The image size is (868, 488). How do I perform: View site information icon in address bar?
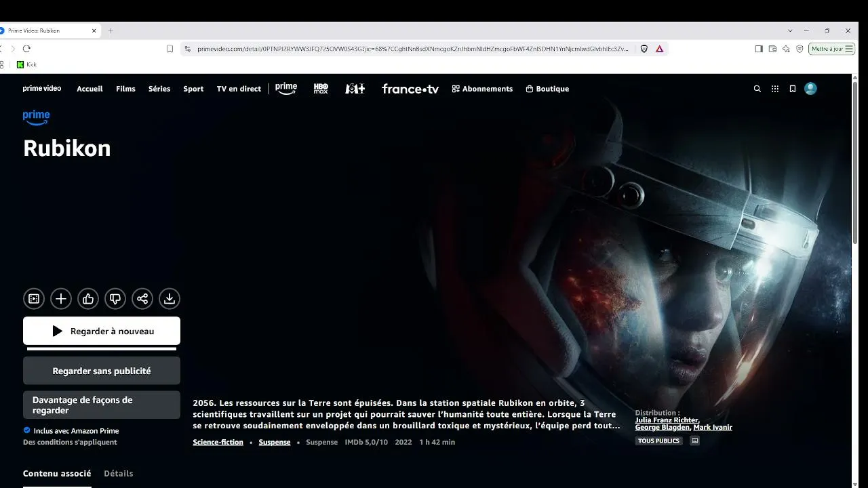(188, 49)
